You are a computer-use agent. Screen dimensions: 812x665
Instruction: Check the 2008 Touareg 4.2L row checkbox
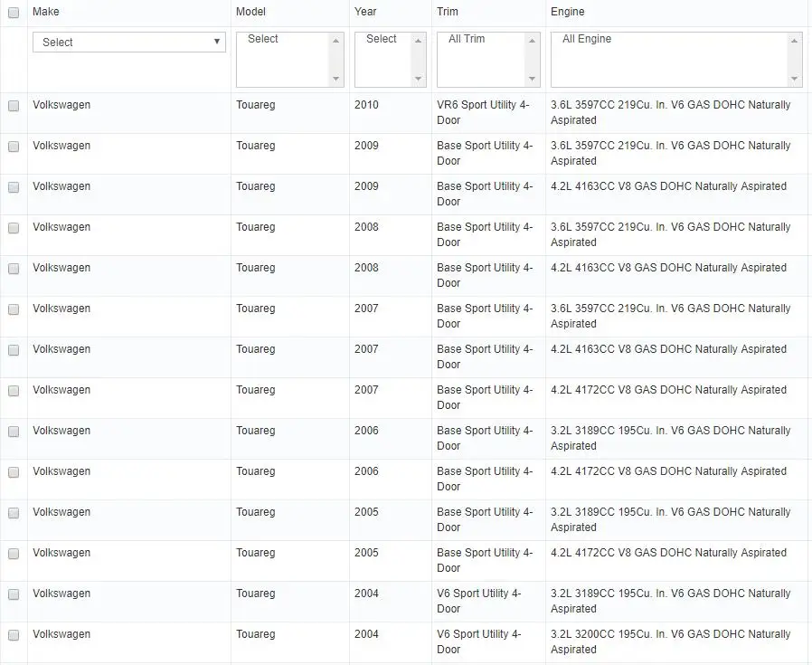pyautogui.click(x=14, y=269)
